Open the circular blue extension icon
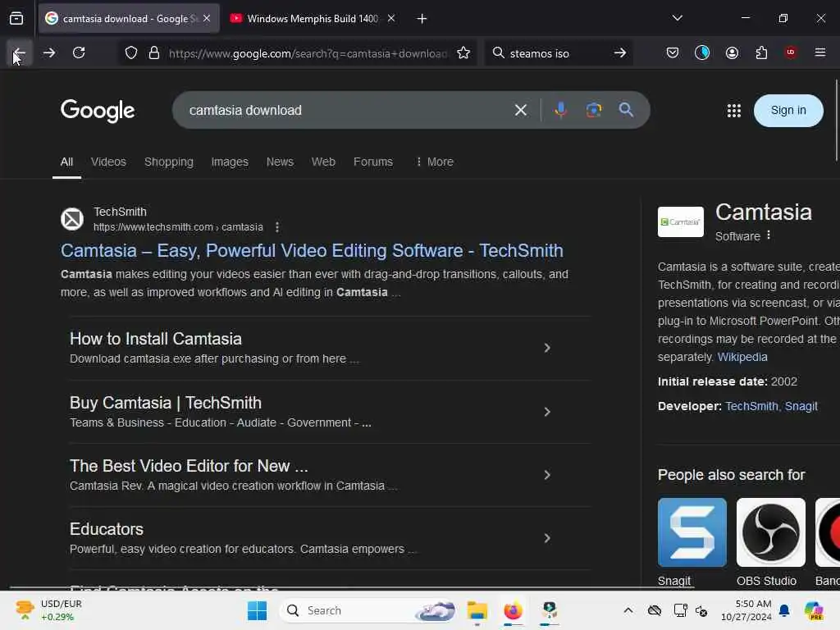Image resolution: width=840 pixels, height=630 pixels. click(702, 52)
